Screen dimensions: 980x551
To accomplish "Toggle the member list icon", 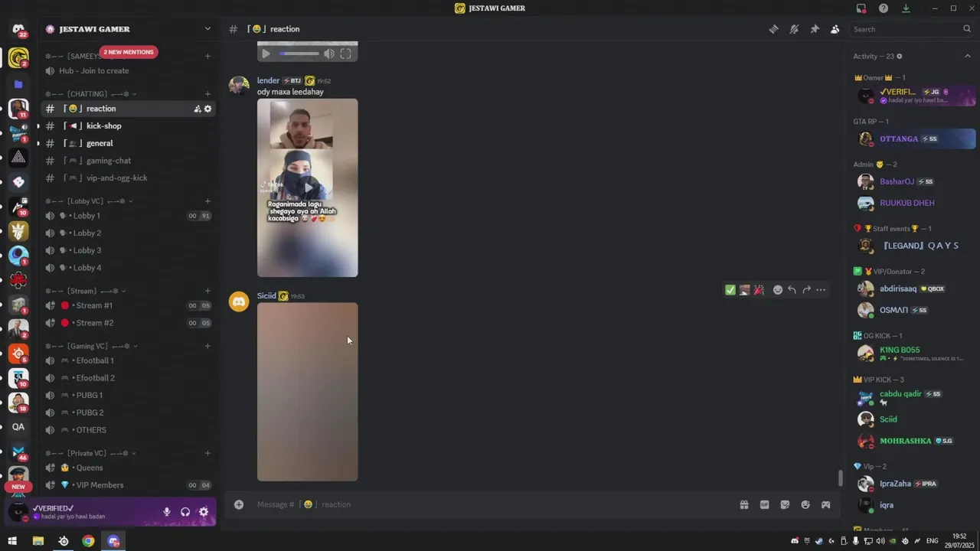I will (835, 29).
